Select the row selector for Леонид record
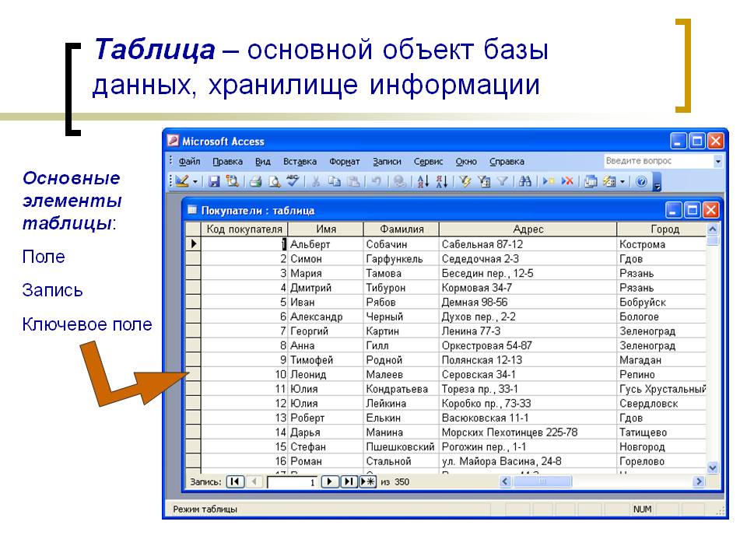Image resolution: width=747 pixels, height=560 pixels. tap(192, 374)
